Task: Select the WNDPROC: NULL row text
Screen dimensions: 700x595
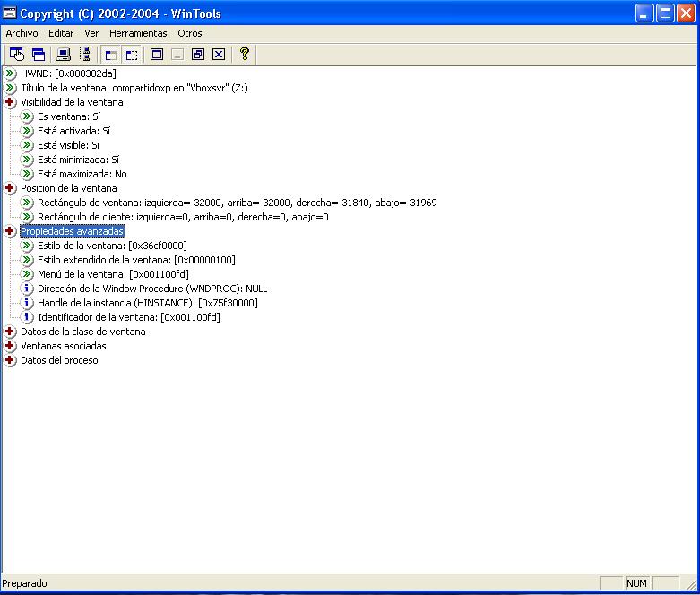Action: tap(152, 289)
